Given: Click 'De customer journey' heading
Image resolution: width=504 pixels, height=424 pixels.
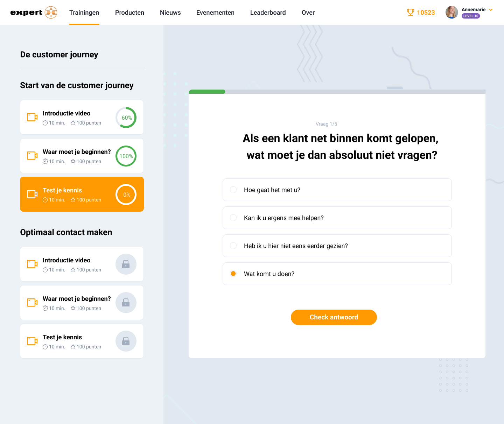Looking at the screenshot, I should [59, 55].
